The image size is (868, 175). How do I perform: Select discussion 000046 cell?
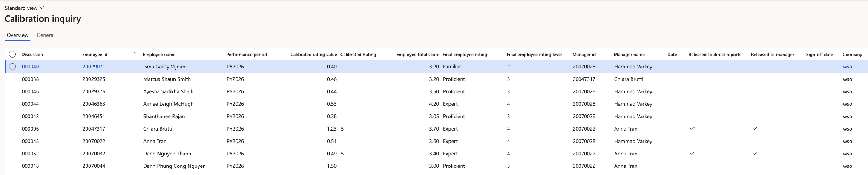(x=30, y=91)
